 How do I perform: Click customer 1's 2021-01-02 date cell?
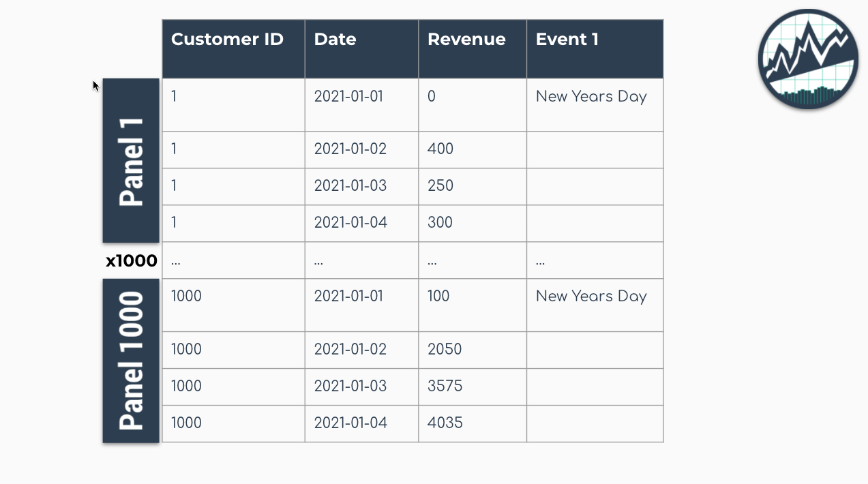(x=350, y=149)
